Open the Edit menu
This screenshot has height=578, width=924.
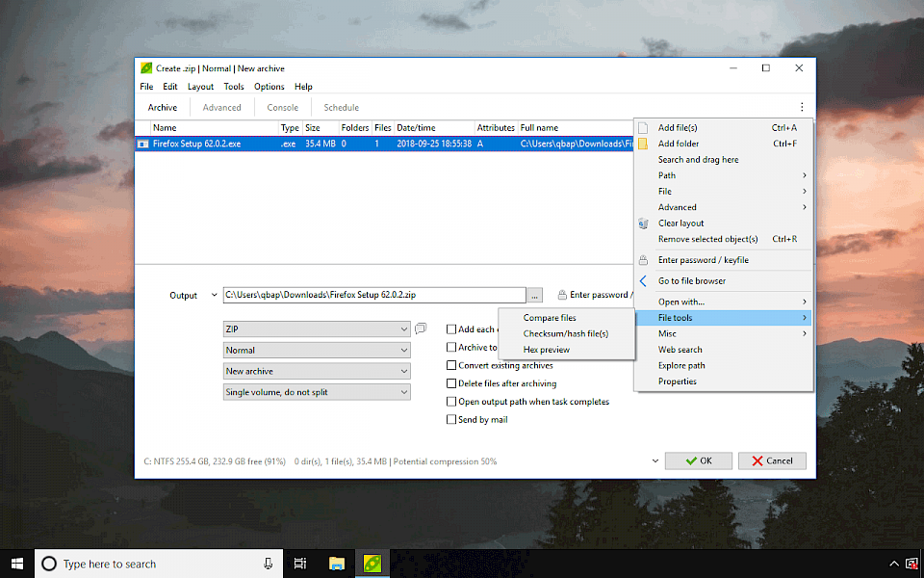(x=170, y=87)
